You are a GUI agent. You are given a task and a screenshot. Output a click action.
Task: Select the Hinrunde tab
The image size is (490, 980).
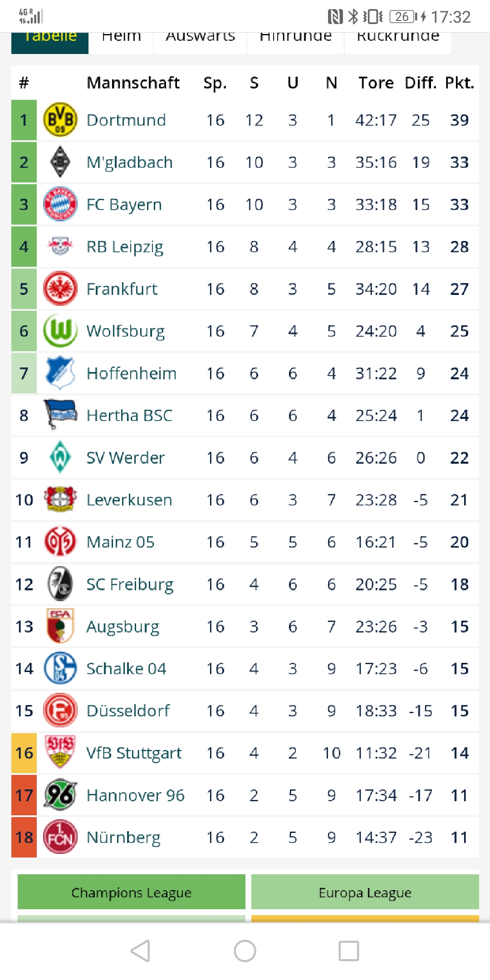click(x=295, y=38)
